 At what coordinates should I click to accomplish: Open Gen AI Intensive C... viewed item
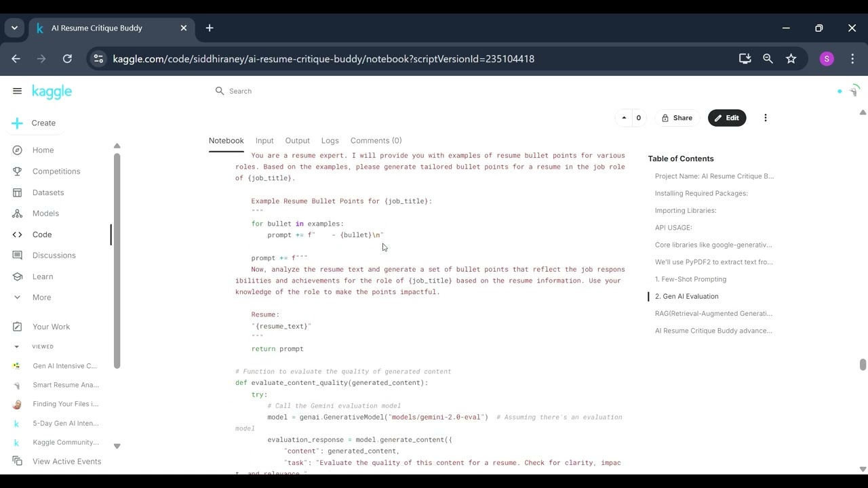tap(65, 366)
